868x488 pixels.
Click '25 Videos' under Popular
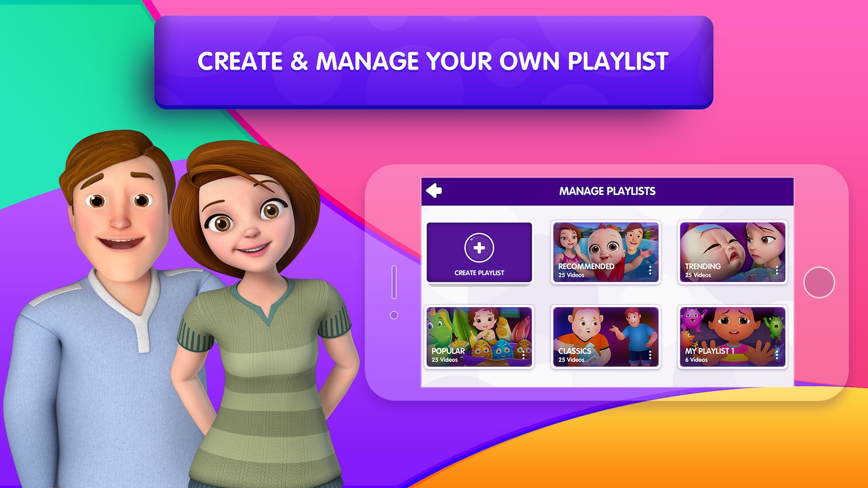point(445,360)
